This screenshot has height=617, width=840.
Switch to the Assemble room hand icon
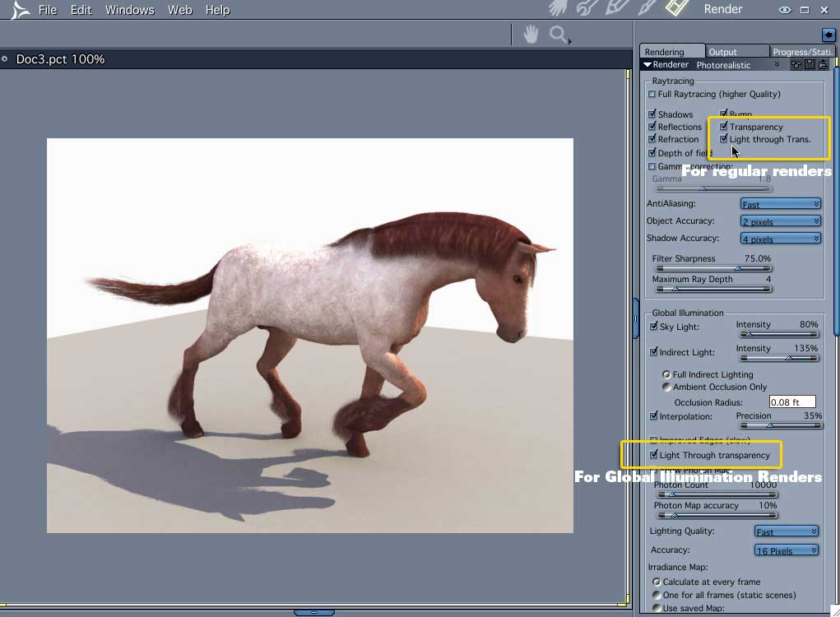coord(559,8)
